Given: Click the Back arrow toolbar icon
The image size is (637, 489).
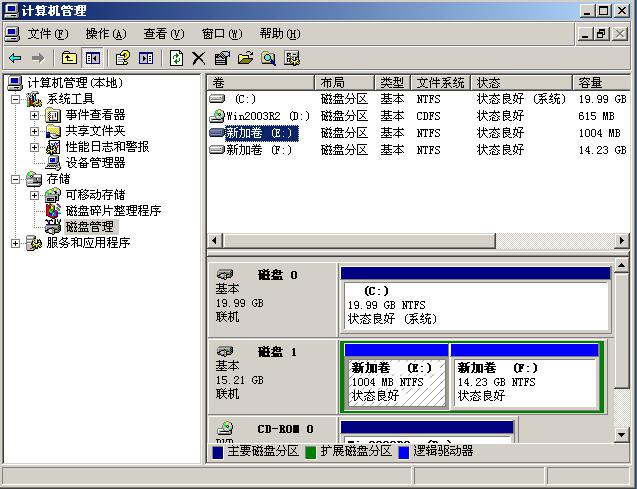Looking at the screenshot, I should click(x=15, y=58).
